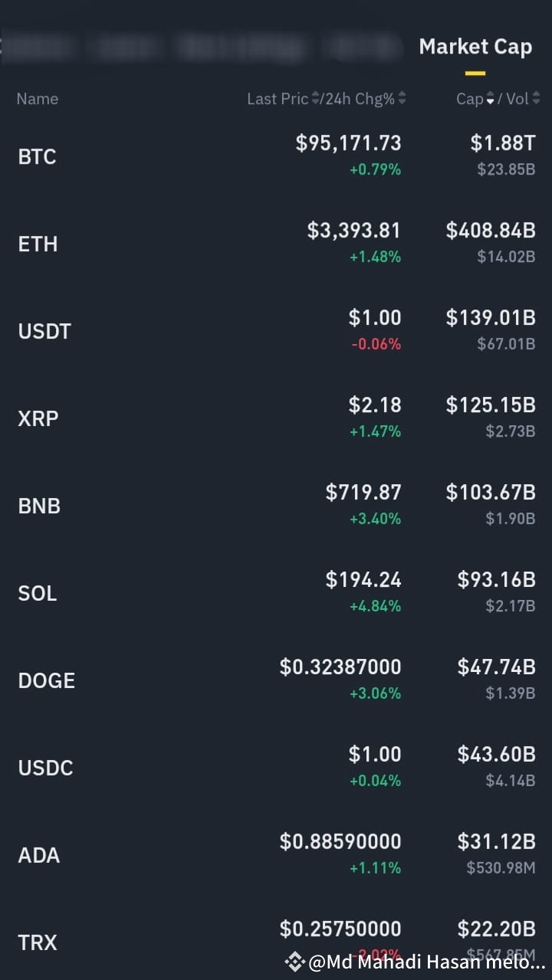Click BTC price $95,171.73
The height and width of the screenshot is (980, 552).
click(348, 143)
